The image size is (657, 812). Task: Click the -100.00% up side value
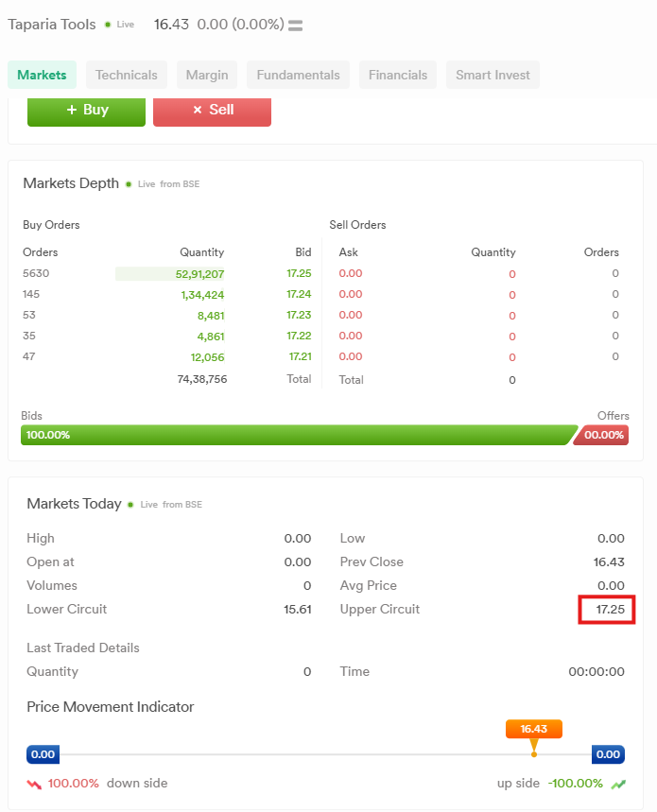click(576, 784)
